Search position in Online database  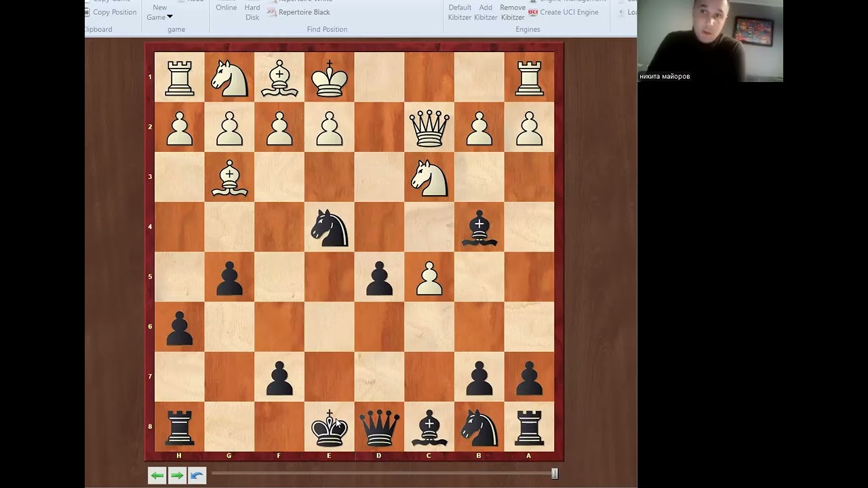click(x=226, y=7)
